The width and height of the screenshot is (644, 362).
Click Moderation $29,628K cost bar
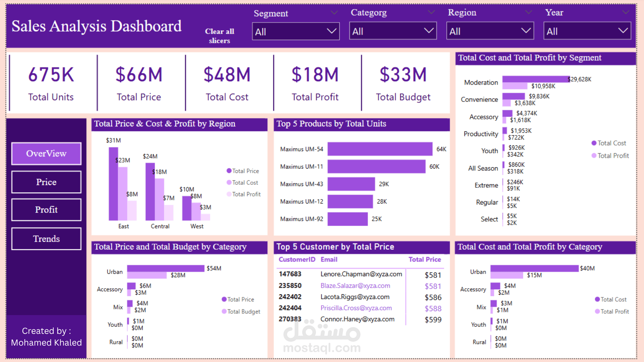[536, 79]
